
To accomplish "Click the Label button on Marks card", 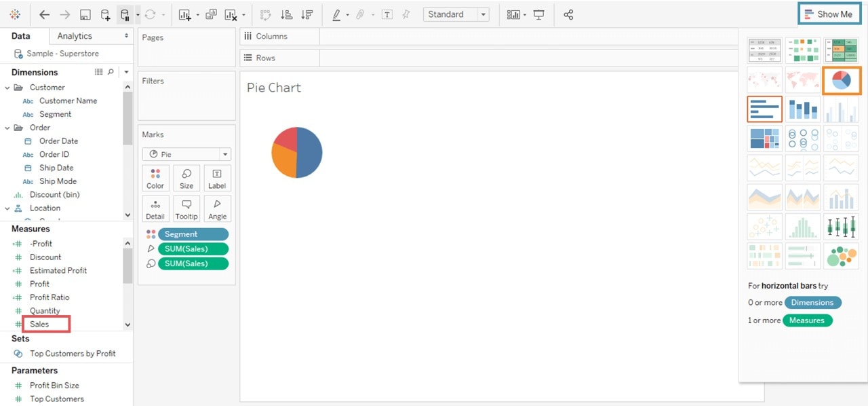I will [x=217, y=178].
